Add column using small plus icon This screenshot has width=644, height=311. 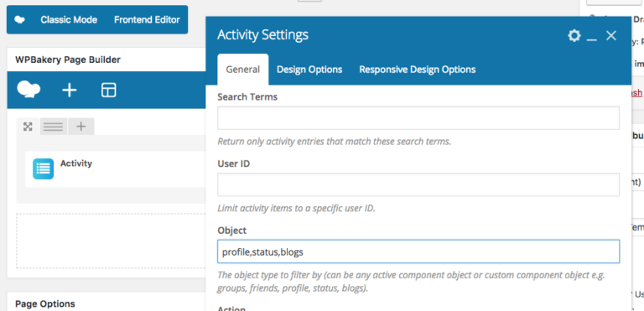80,127
